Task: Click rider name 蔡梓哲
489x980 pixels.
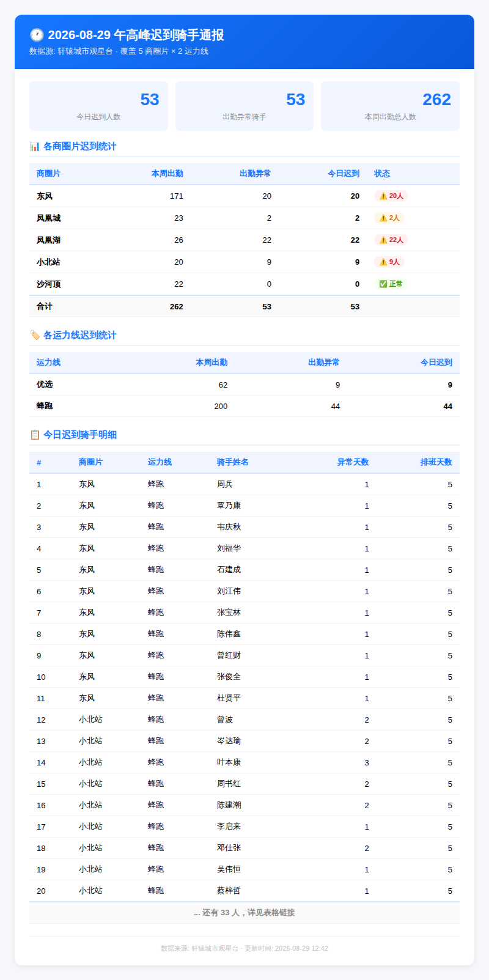Action: click(229, 891)
